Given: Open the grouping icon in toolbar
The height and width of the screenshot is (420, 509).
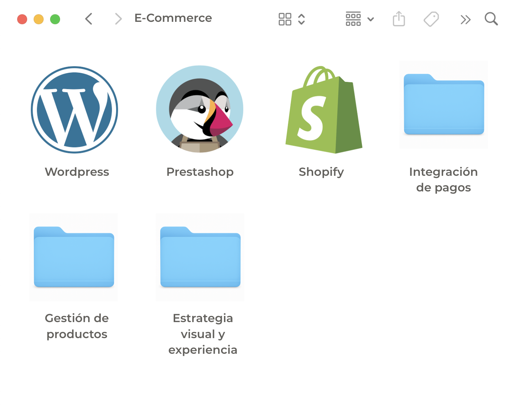Looking at the screenshot, I should [x=353, y=19].
